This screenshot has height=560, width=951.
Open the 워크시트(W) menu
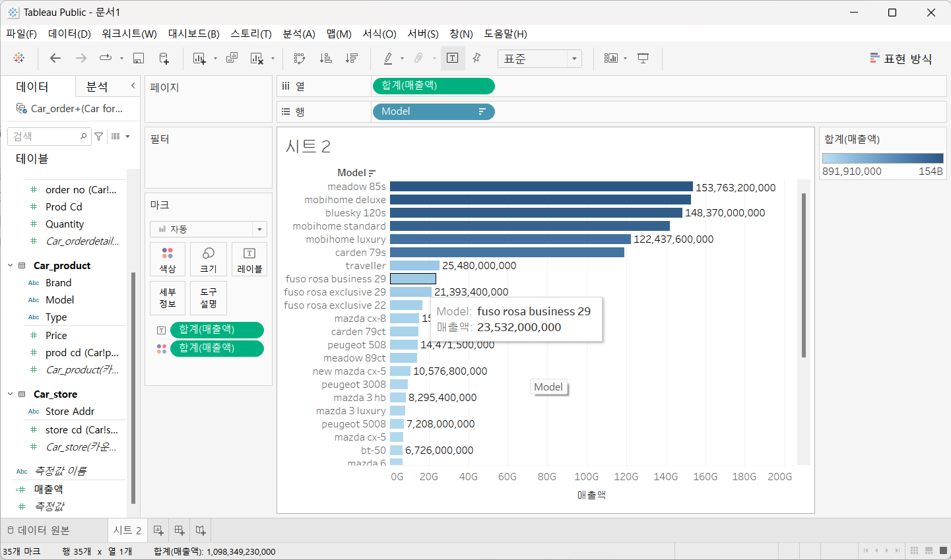click(x=129, y=34)
